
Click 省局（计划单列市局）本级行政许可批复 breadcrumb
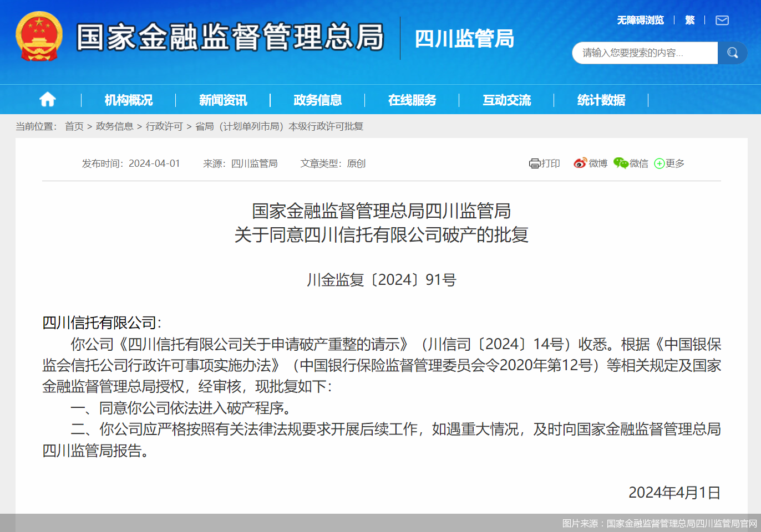coord(279,126)
